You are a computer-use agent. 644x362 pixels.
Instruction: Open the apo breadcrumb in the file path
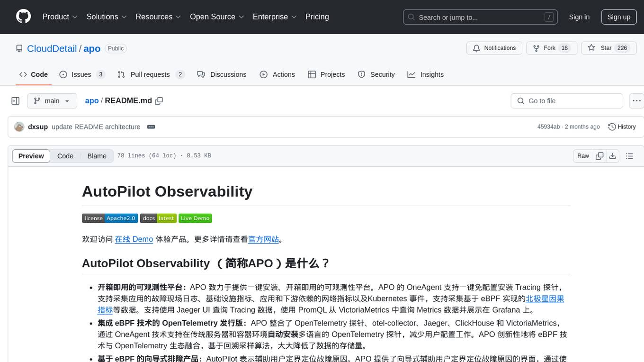tap(92, 100)
